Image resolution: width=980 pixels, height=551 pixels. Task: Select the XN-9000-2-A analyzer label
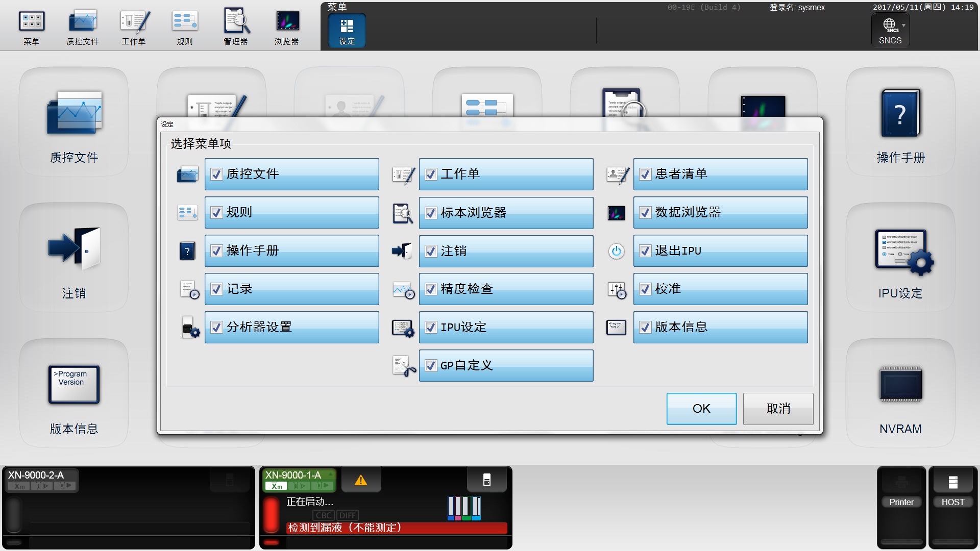(x=36, y=475)
